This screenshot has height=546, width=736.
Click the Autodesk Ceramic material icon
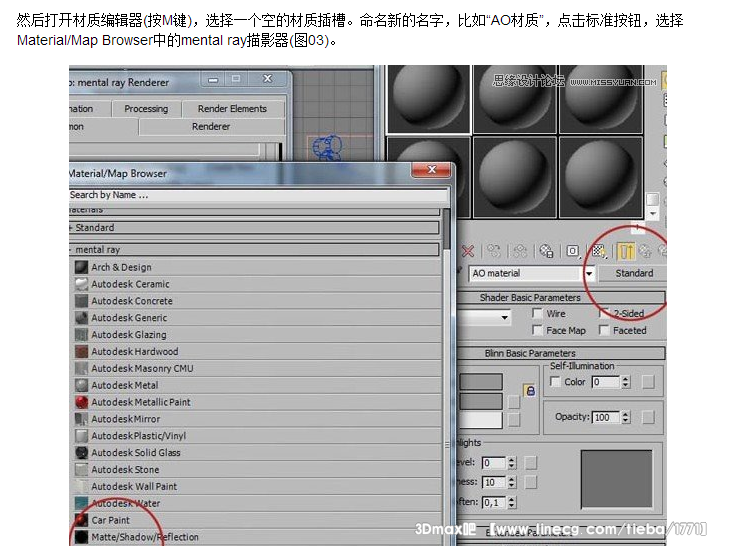click(82, 284)
